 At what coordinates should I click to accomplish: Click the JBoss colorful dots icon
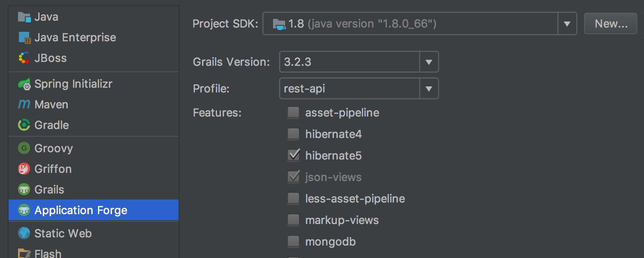pos(24,58)
